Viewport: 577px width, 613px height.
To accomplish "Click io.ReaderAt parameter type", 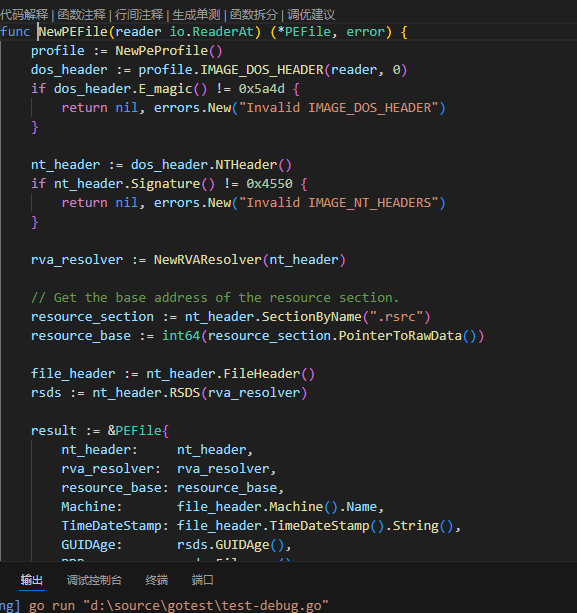I will (211, 32).
